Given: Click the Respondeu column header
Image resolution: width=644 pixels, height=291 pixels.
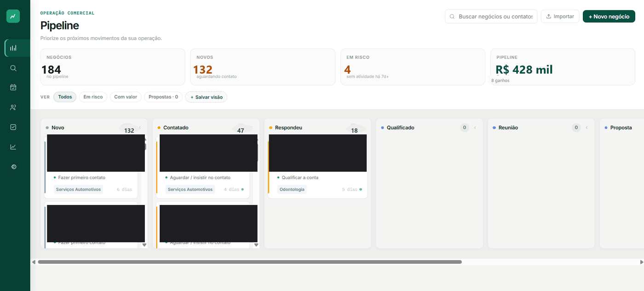Looking at the screenshot, I should click(x=288, y=128).
